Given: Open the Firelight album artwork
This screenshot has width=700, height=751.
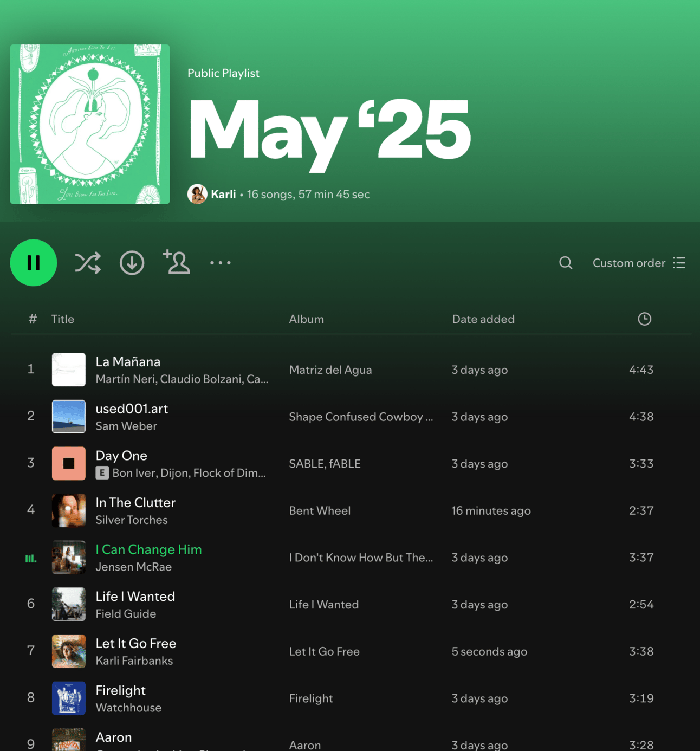Looking at the screenshot, I should [x=69, y=698].
